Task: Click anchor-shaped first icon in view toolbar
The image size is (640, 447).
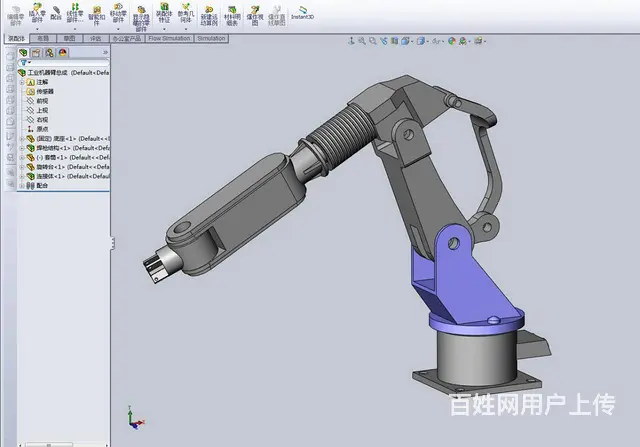Action: point(351,41)
